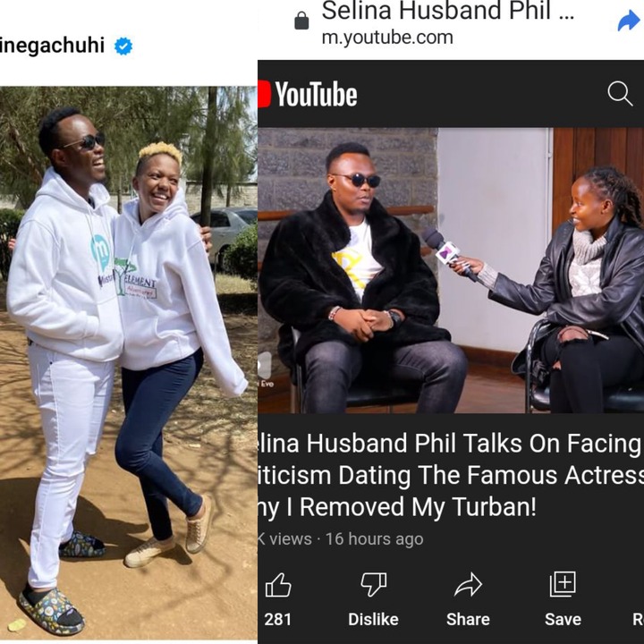Open the YouTube logo home link

(308, 94)
